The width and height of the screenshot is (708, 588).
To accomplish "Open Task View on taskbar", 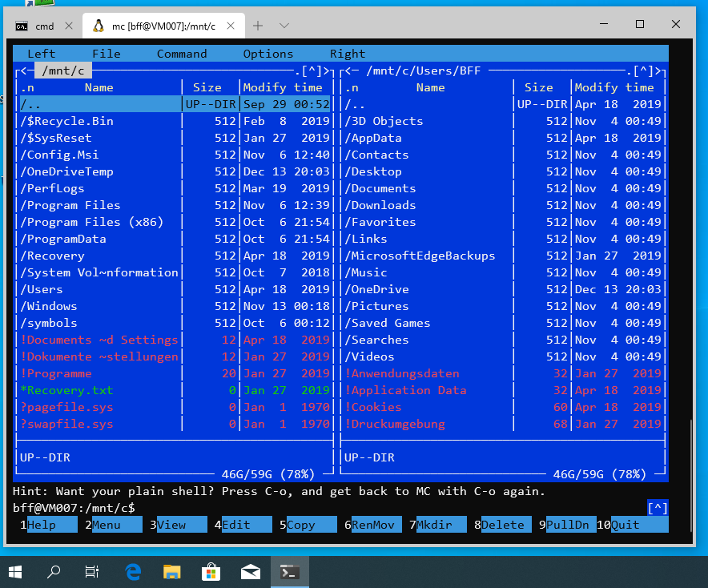I will (92, 572).
